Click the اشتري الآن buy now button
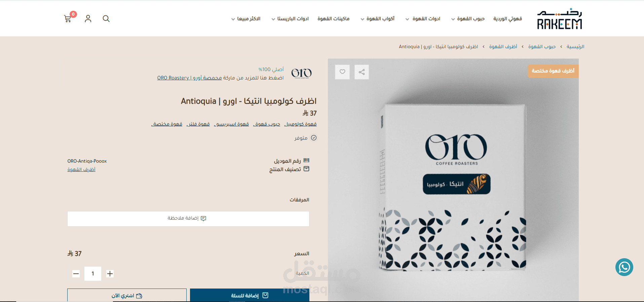The width and height of the screenshot is (644, 302). tap(127, 295)
